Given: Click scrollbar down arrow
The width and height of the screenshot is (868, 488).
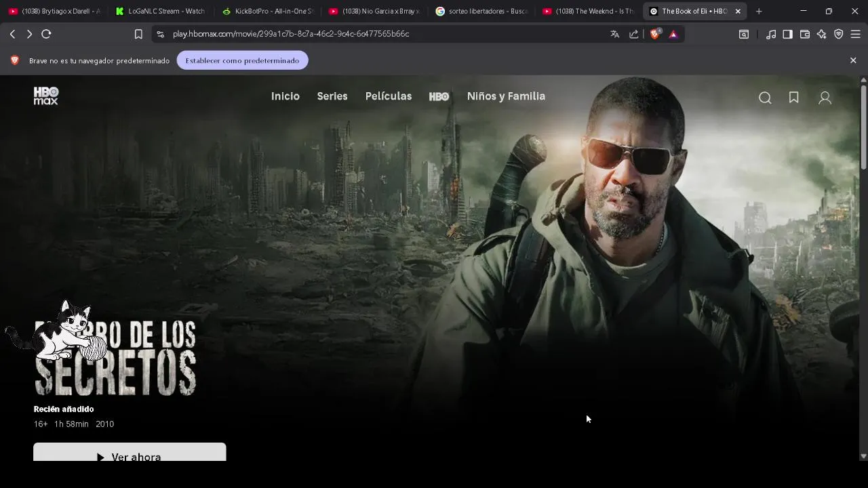Looking at the screenshot, I should pyautogui.click(x=863, y=456).
